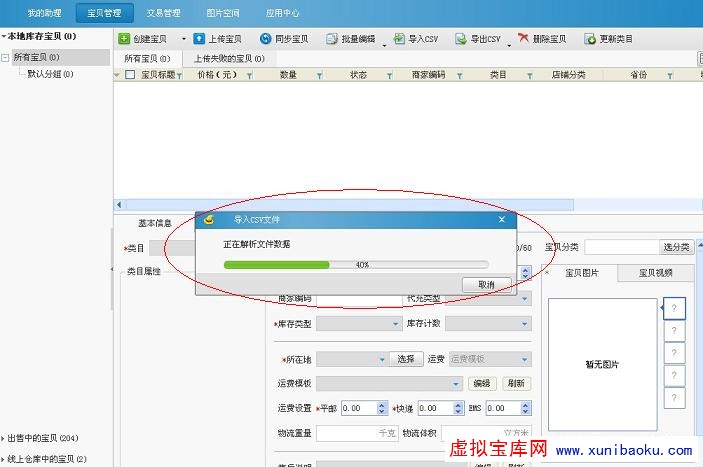Viewport: 703px width, 467px height.
Task: Click the 导出CSV export icon
Action: pos(461,39)
